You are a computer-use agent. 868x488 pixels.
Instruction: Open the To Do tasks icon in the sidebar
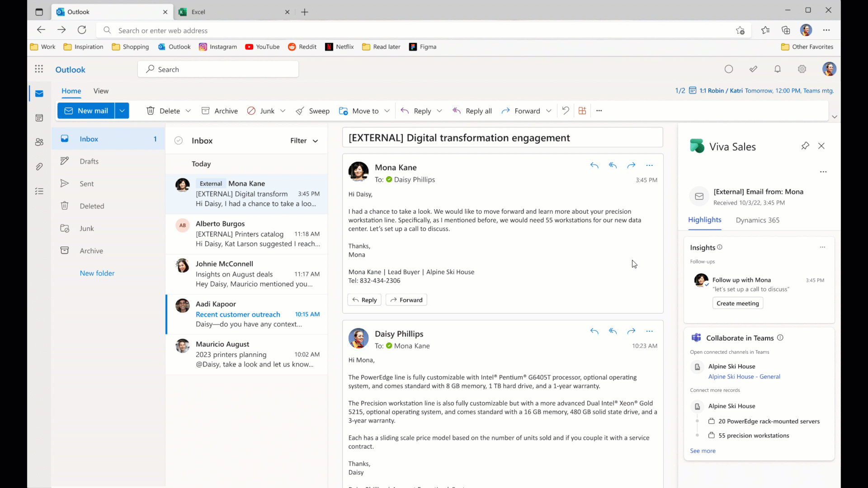point(39,191)
